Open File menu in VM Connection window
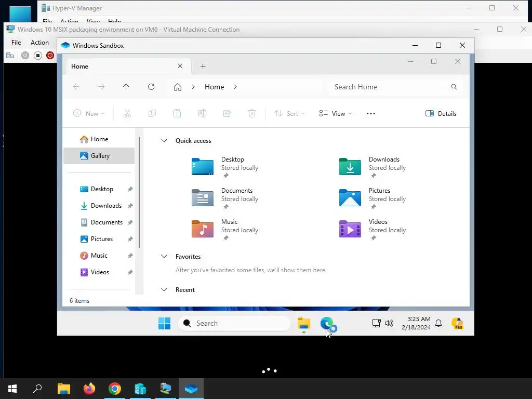 tap(16, 43)
